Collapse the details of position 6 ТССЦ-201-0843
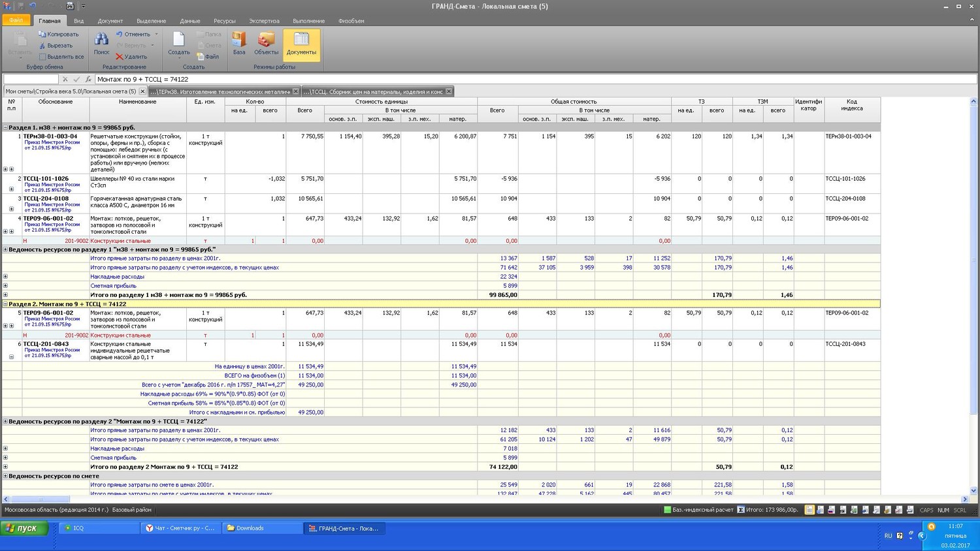The image size is (980, 551). pos(11,356)
